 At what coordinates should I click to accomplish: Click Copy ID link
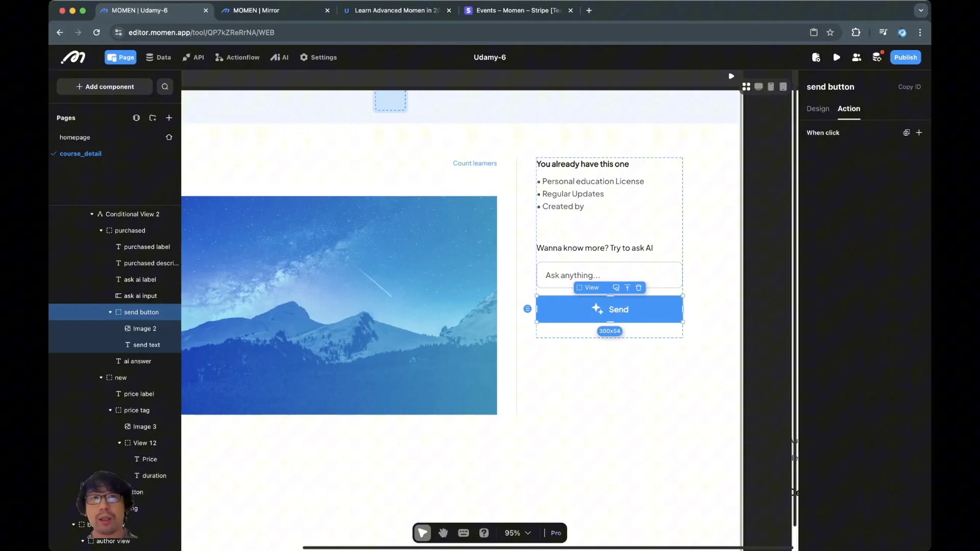(x=910, y=87)
